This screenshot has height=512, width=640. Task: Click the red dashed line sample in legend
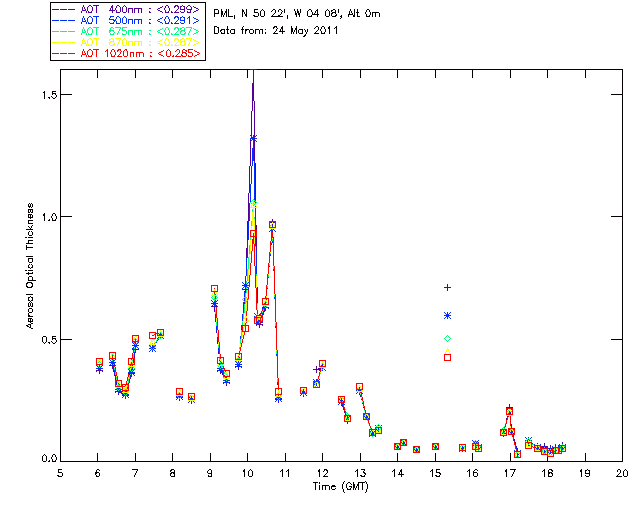point(64,53)
